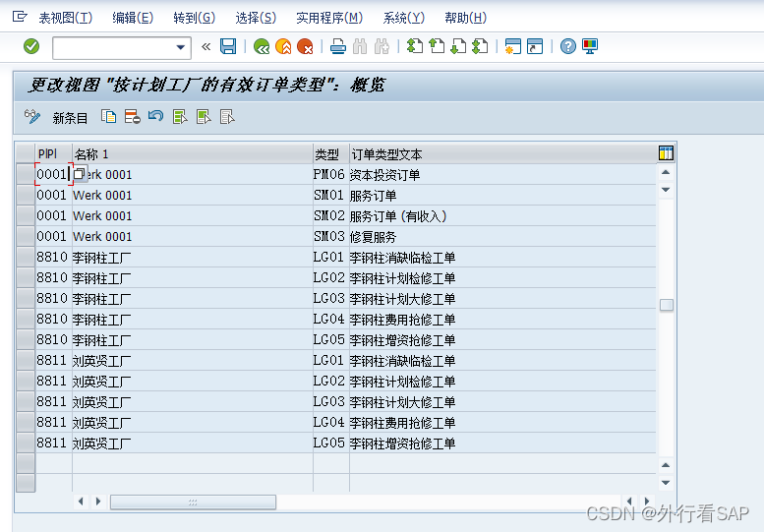Open the 实用程序(M) menu

point(329,18)
